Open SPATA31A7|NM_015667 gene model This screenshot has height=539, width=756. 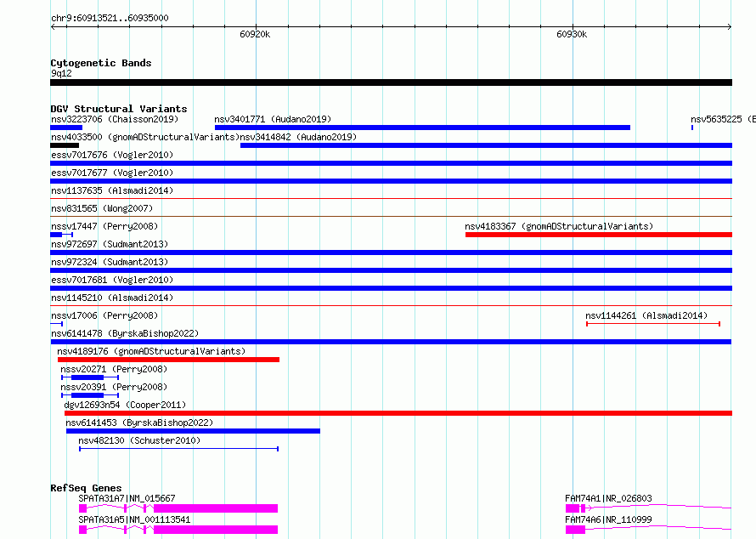coord(178,508)
